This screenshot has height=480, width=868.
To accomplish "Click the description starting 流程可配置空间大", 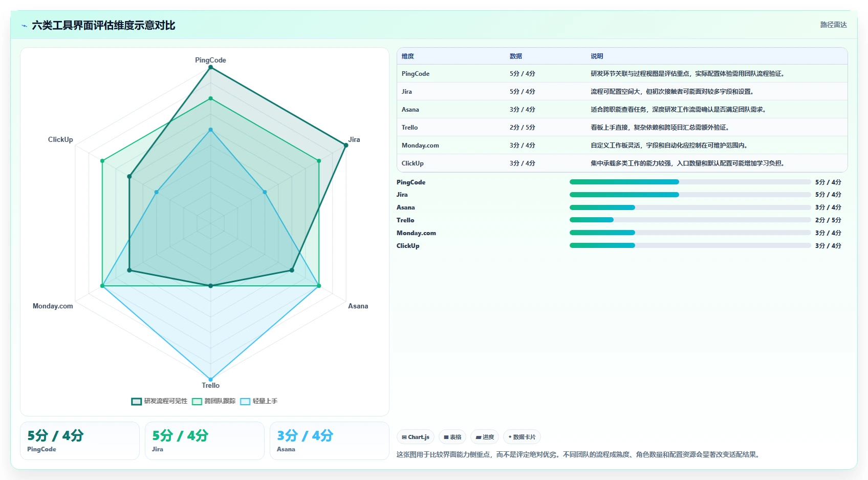I will pyautogui.click(x=672, y=92).
